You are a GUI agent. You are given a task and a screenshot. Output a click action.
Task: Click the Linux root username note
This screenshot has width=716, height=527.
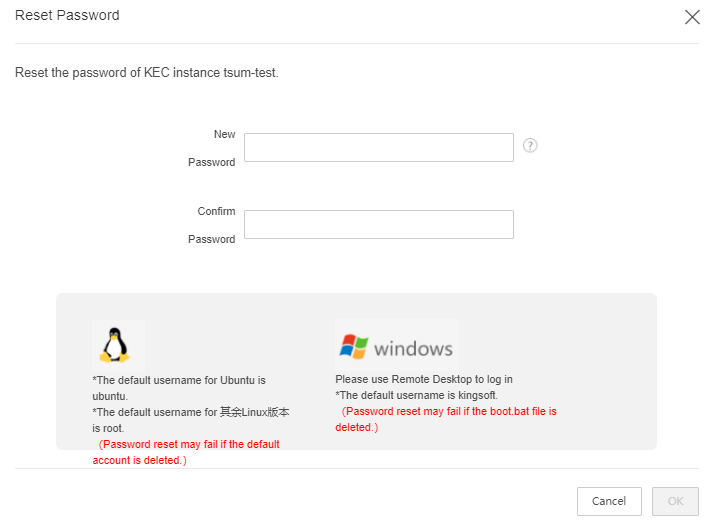[191, 420]
